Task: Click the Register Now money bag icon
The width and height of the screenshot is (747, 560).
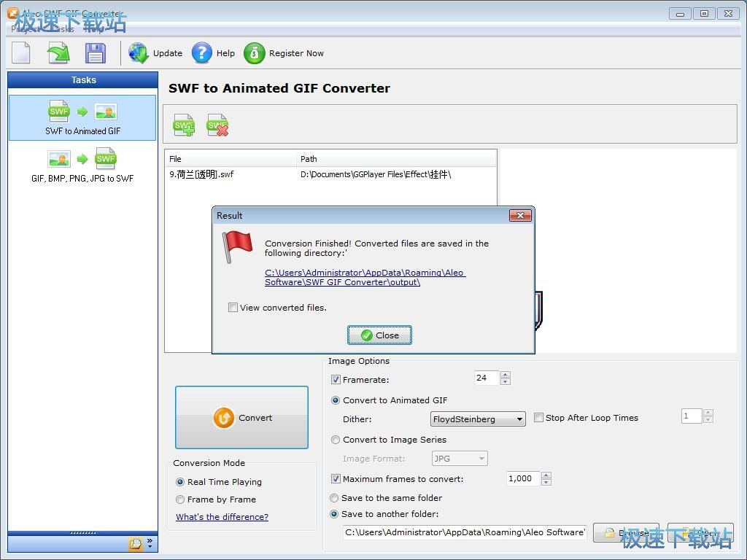Action: [254, 52]
